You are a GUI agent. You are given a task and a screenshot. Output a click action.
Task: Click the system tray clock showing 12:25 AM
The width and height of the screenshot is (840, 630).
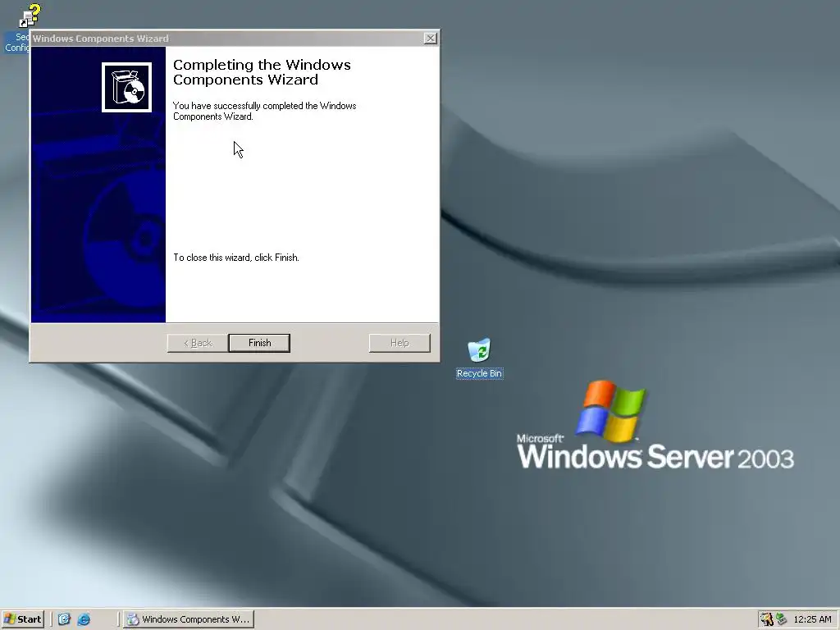click(812, 619)
